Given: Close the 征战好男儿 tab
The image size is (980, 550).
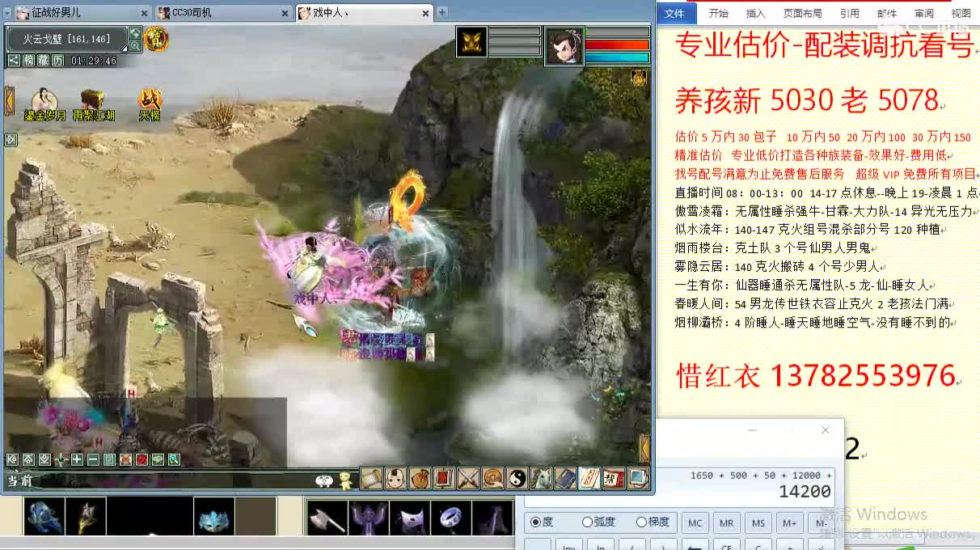Looking at the screenshot, I should click(x=145, y=13).
